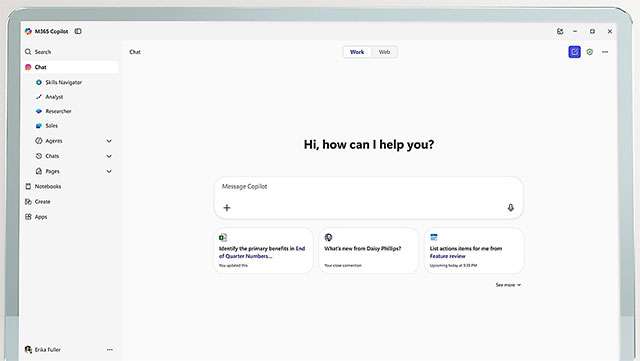Click the Sales agent icon
Viewport: 640px width, 361px height.
[x=39, y=126]
